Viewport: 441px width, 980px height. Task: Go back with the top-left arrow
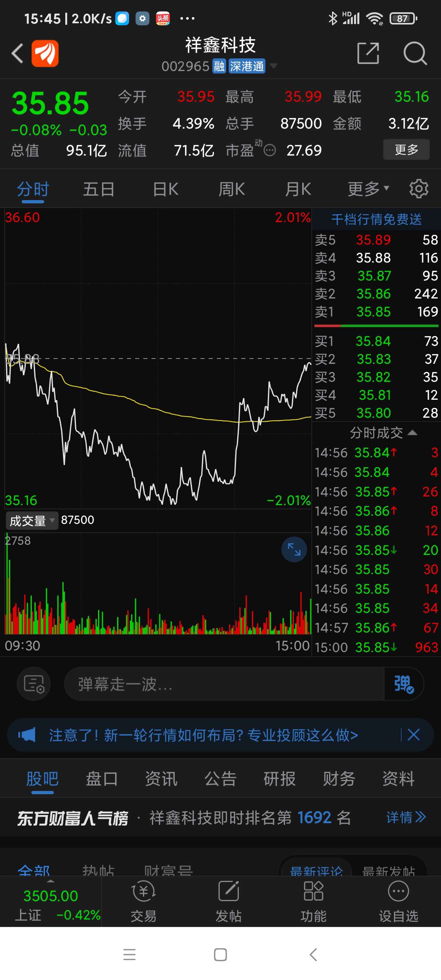pos(17,53)
